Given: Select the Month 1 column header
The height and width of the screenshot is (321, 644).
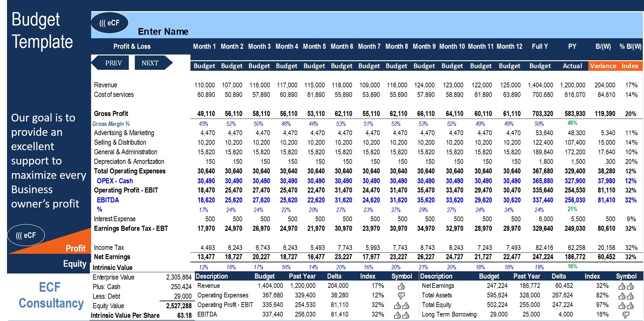Looking at the screenshot, I should click(204, 47).
